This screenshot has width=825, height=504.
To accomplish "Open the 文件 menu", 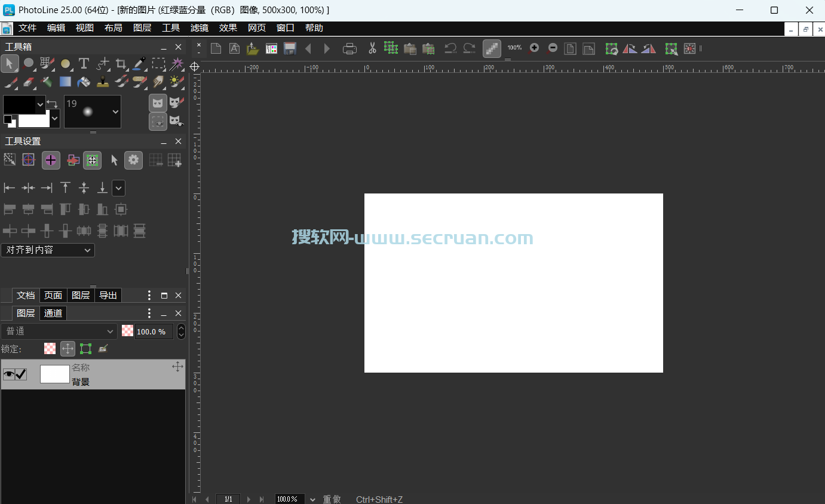I will click(x=27, y=28).
